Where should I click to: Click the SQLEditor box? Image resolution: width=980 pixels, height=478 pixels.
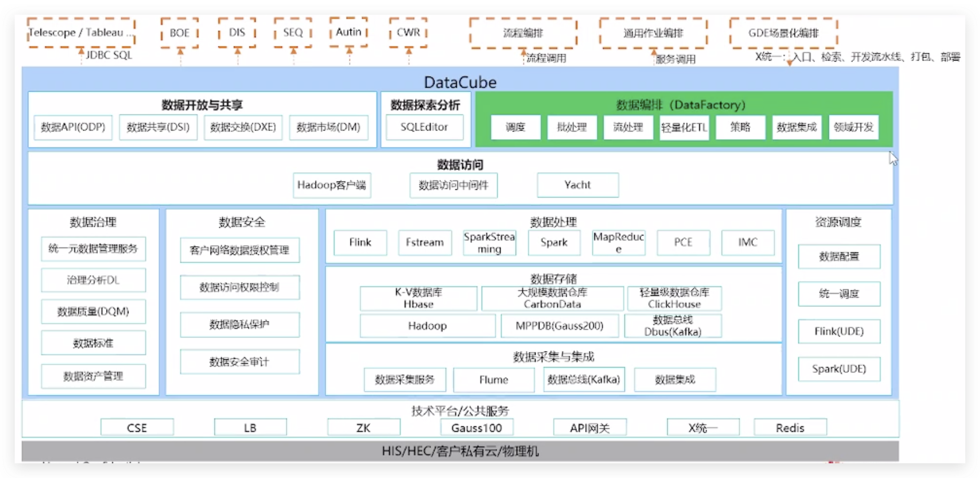424,127
